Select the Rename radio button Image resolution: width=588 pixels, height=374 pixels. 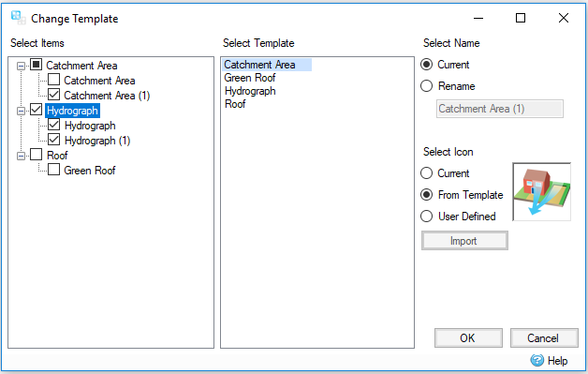coord(426,86)
